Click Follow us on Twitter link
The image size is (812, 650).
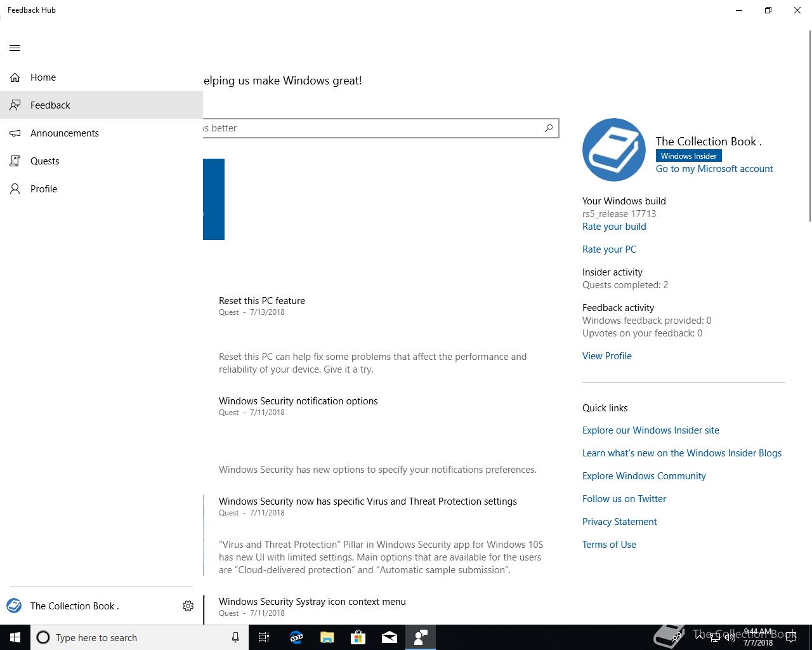tap(624, 499)
